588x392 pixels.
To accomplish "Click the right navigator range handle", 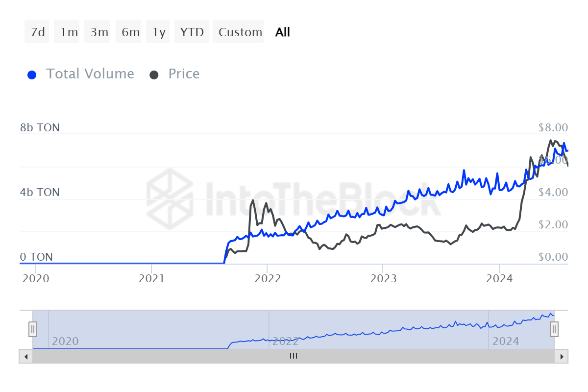I will pyautogui.click(x=554, y=329).
